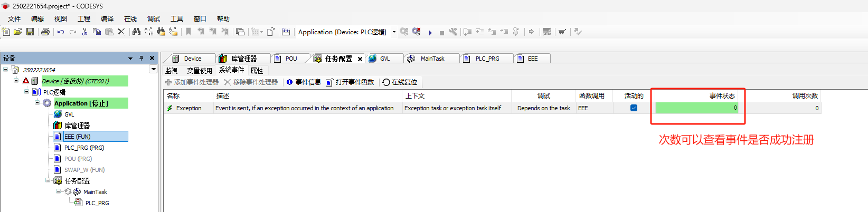This screenshot has height=212, width=868.
Task: Click the 在线复位 button
Action: point(400,82)
